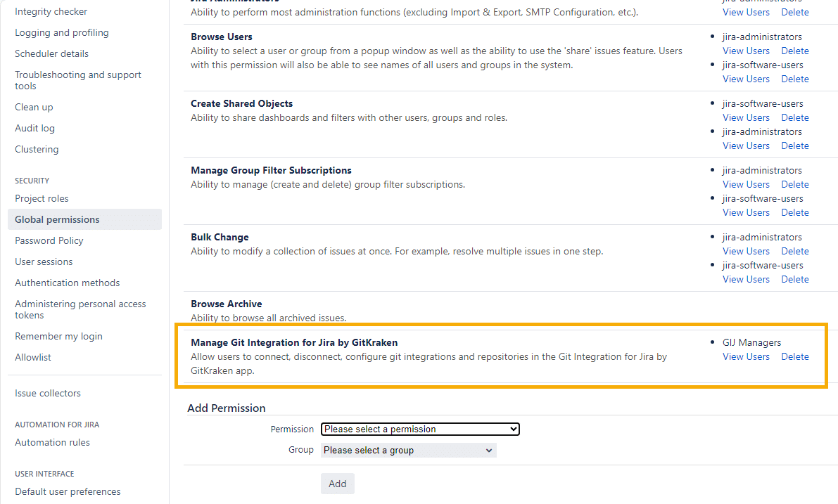The height and width of the screenshot is (504, 838).
Task: Open the Group select dropdown
Action: point(408,450)
